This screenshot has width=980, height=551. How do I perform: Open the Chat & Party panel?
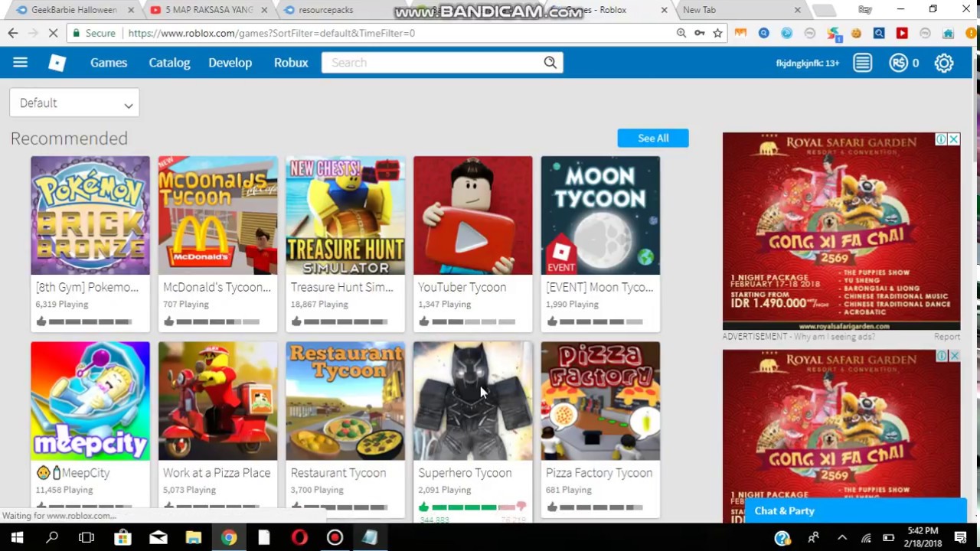click(x=856, y=510)
